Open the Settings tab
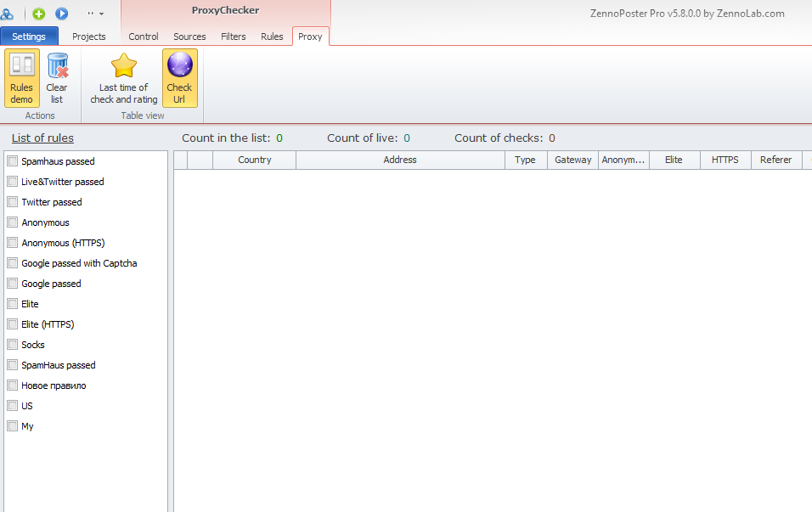 pos(29,37)
